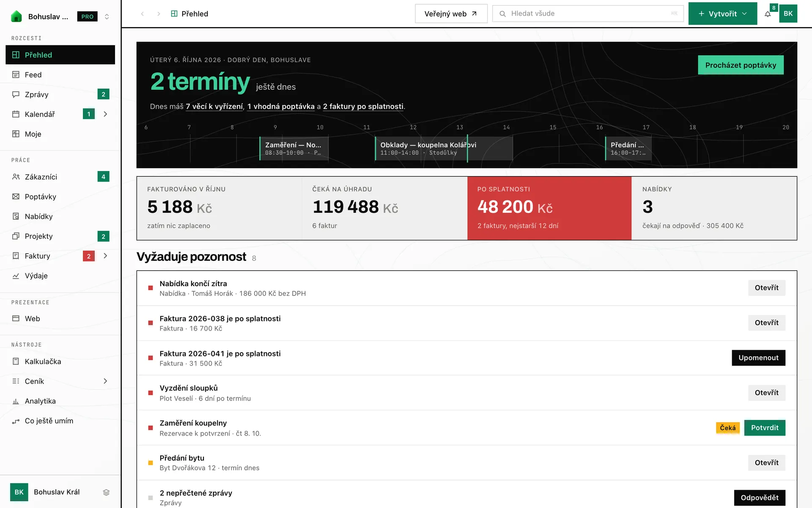Viewport: 812px width, 508px height.
Task: Click Upomenout for Faktura 2026-041
Action: 758,358
